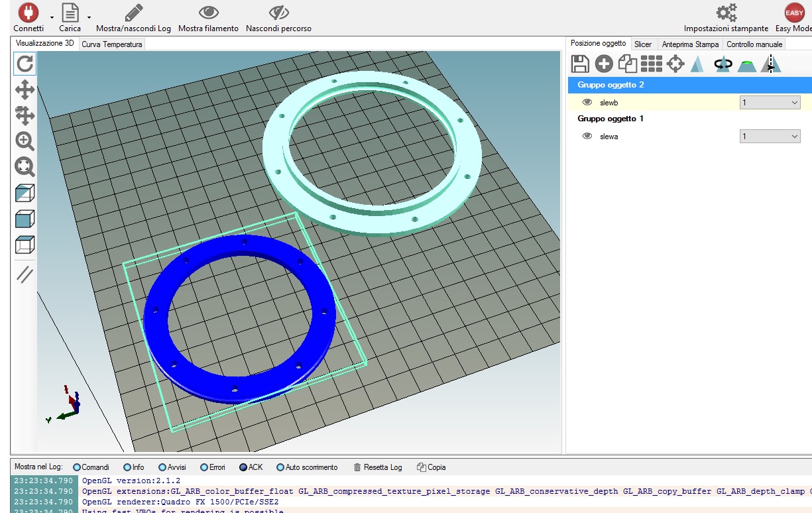Click the Center object crosshair icon
The image size is (812, 513).
675,64
